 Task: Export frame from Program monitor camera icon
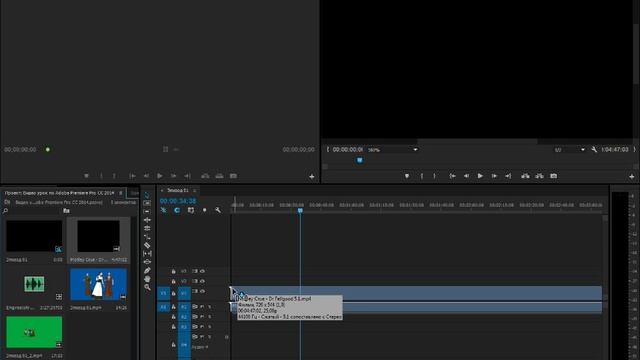pos(553,176)
